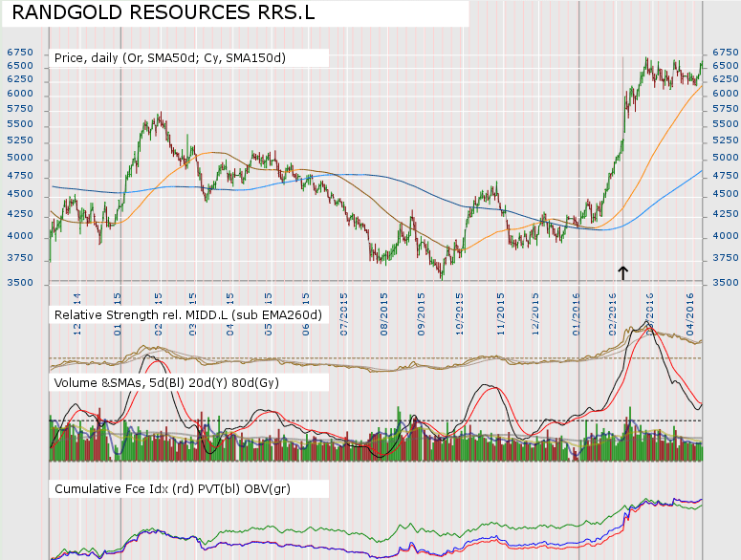
Task: Click the Cumulative Fce Idx panel label
Action: click(186, 488)
